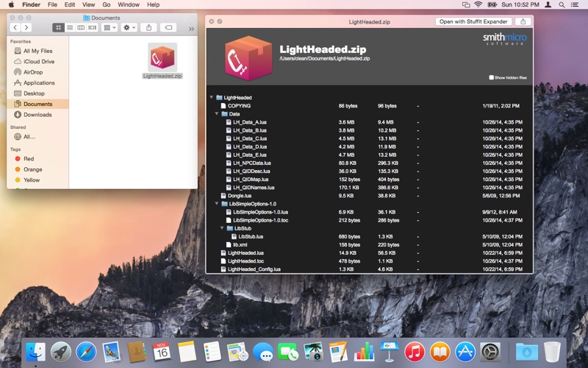The height and width of the screenshot is (368, 588).
Task: Select LH_Data_D.lua in archive list
Action: click(250, 146)
